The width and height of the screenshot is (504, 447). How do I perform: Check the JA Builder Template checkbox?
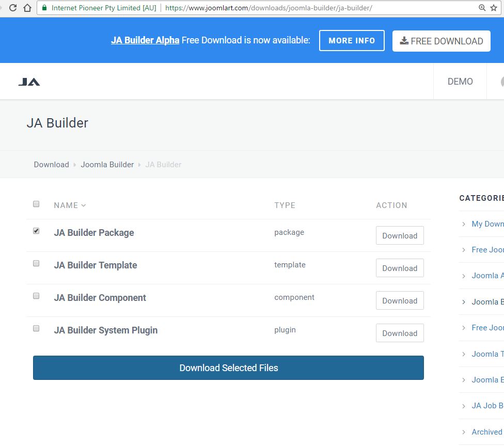(x=36, y=263)
